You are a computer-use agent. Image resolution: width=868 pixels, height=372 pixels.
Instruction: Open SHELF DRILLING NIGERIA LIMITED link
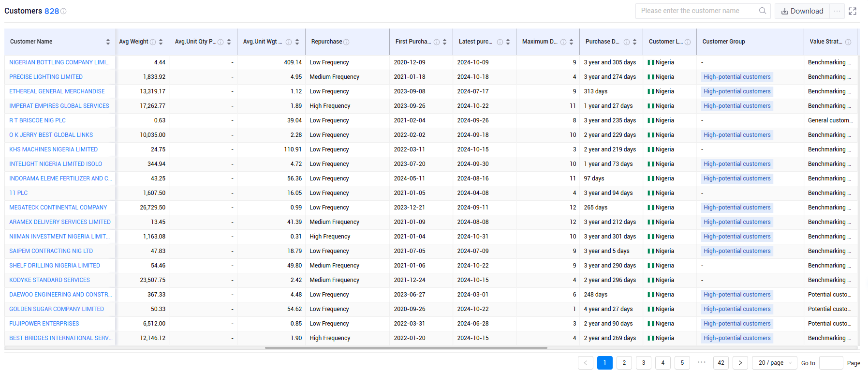tap(55, 266)
